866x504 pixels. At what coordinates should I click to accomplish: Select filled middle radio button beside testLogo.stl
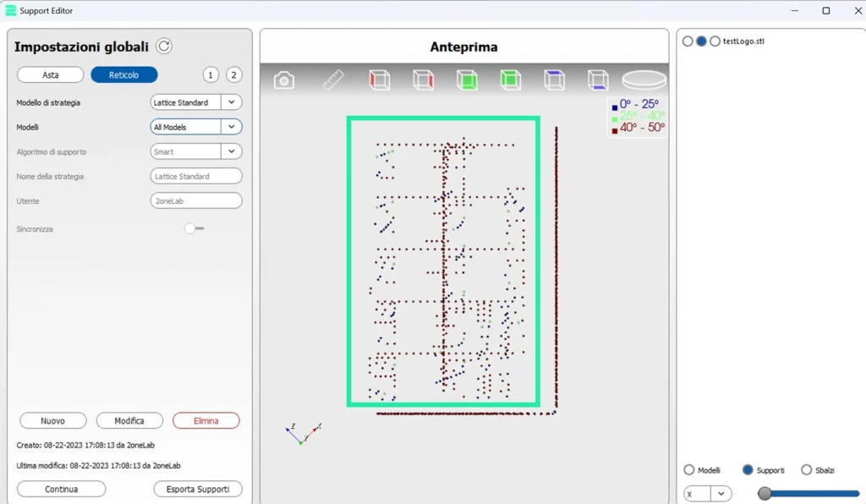[701, 41]
